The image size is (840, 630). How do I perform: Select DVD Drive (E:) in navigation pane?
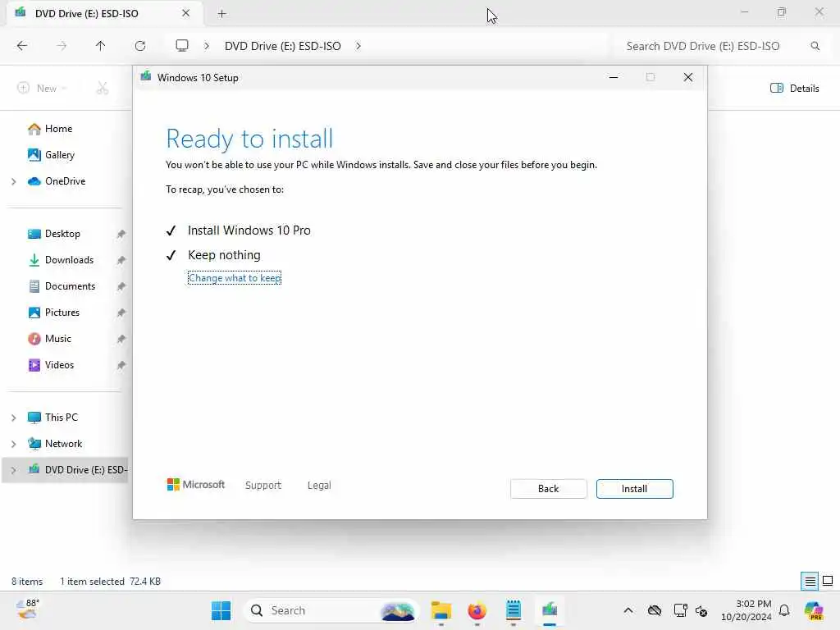85,470
